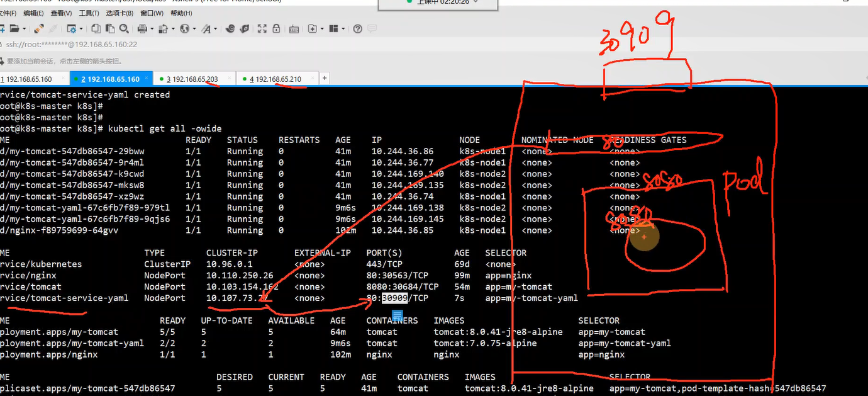Add a new session tab with plus button
Image resolution: width=868 pixels, height=396 pixels.
(325, 79)
